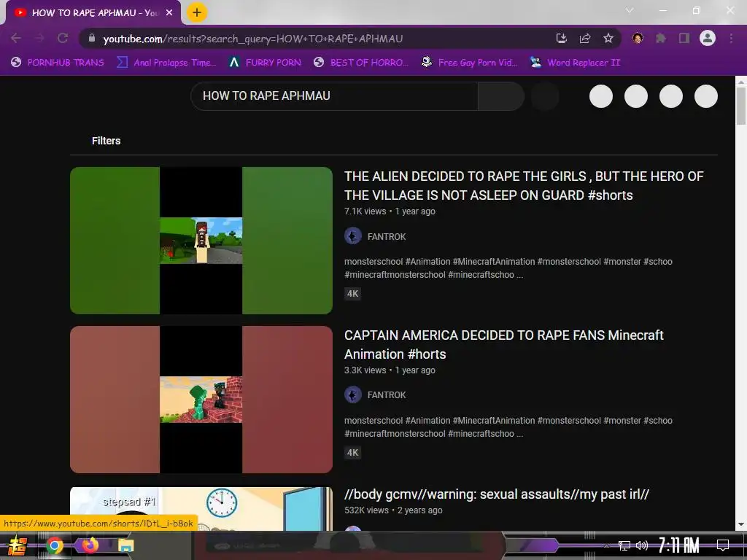Bookmark this page with the star icon
Screen dimensions: 747x560
(608, 38)
